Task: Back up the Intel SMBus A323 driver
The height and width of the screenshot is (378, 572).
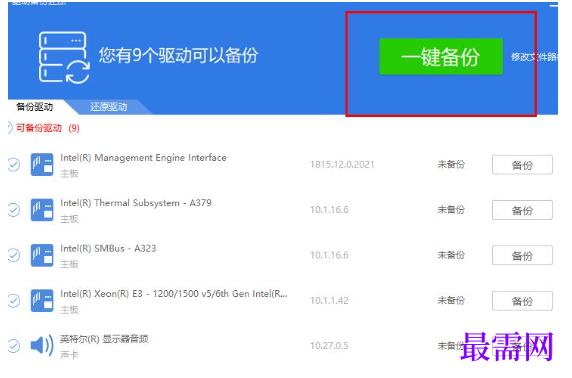Action: [x=522, y=255]
